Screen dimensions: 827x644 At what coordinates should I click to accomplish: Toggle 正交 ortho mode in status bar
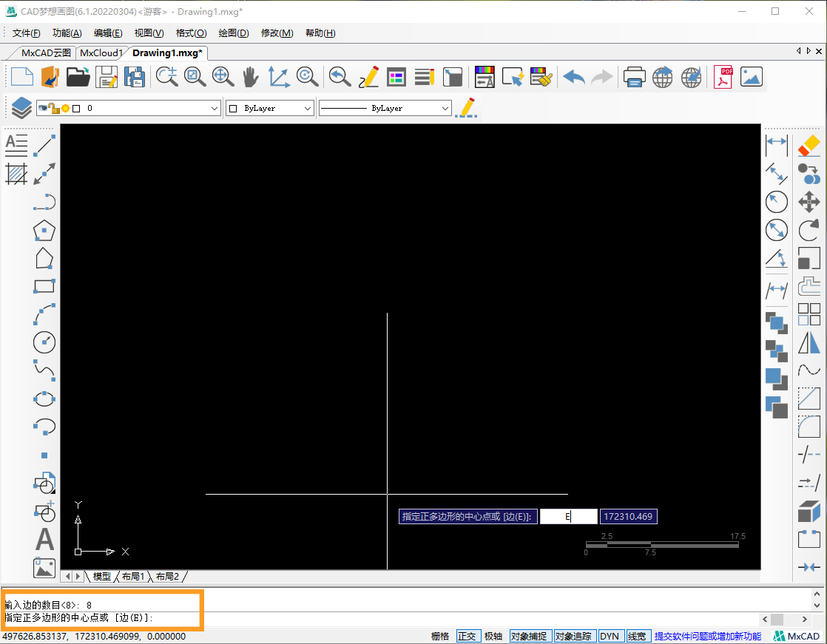point(467,637)
